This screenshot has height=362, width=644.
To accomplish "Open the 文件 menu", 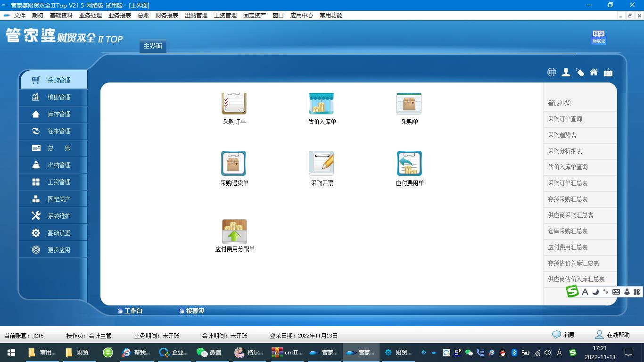I will [x=20, y=16].
